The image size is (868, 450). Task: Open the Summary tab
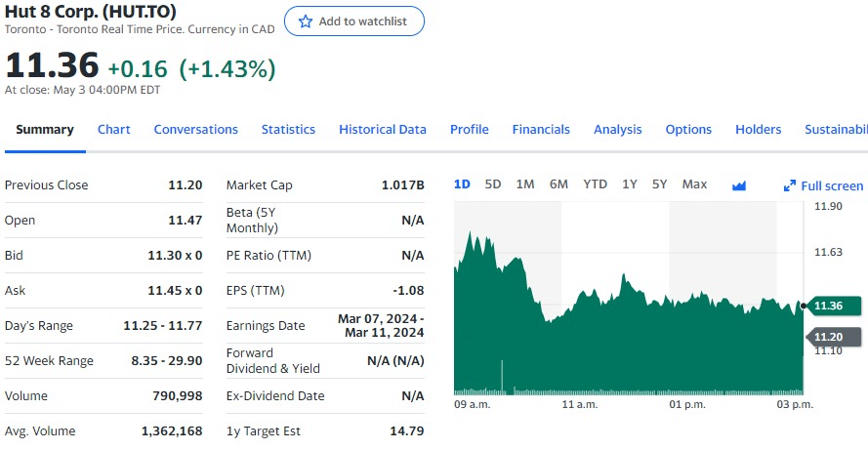[x=45, y=130]
